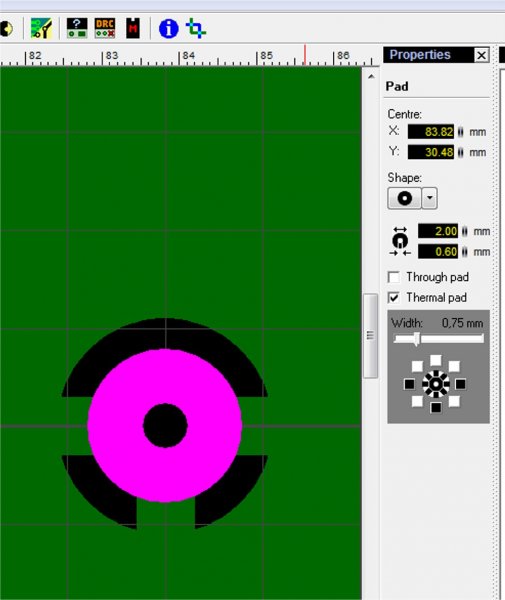Disable the right thermal spoke square
505x600 pixels.
pyautogui.click(x=461, y=384)
